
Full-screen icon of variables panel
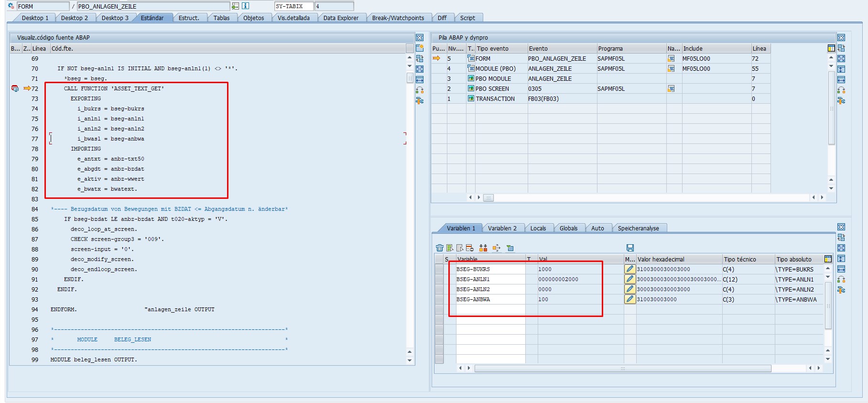(x=841, y=248)
